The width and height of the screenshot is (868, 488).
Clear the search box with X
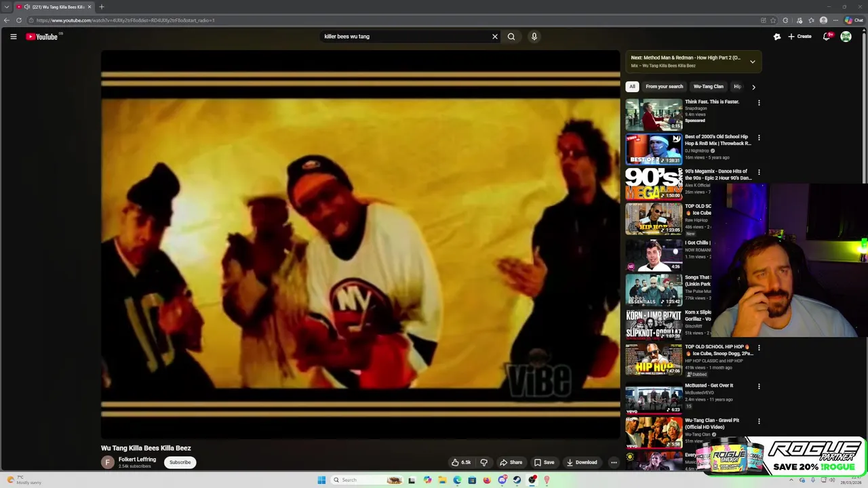495,37
